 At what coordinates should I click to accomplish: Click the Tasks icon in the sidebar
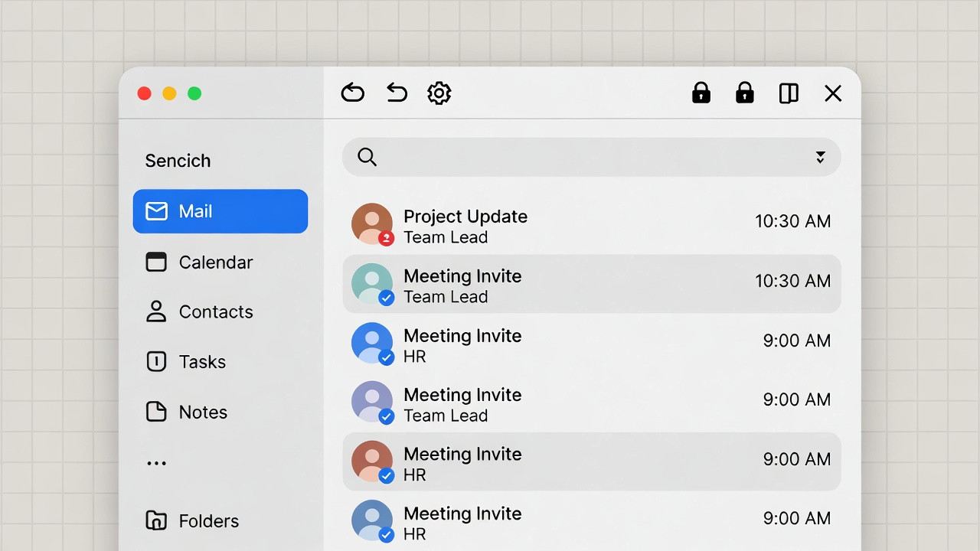coord(156,361)
